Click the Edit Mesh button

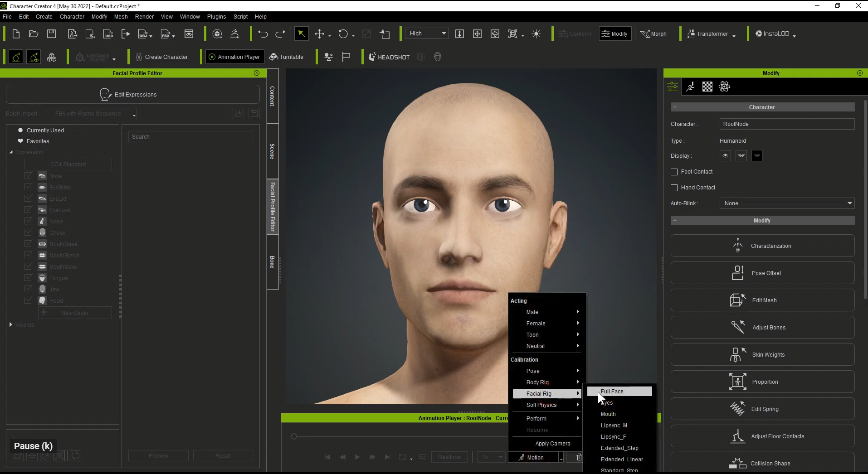pyautogui.click(x=762, y=300)
